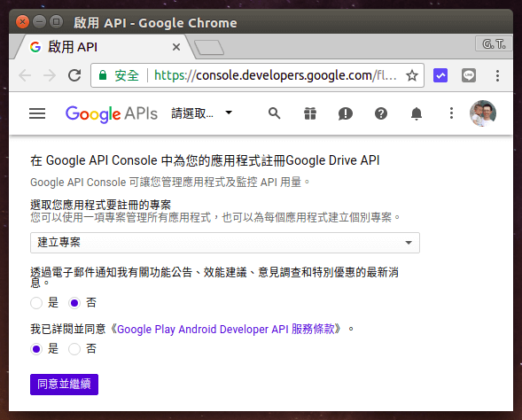The image size is (522, 420).
Task: Open the help question mark icon
Action: [381, 113]
